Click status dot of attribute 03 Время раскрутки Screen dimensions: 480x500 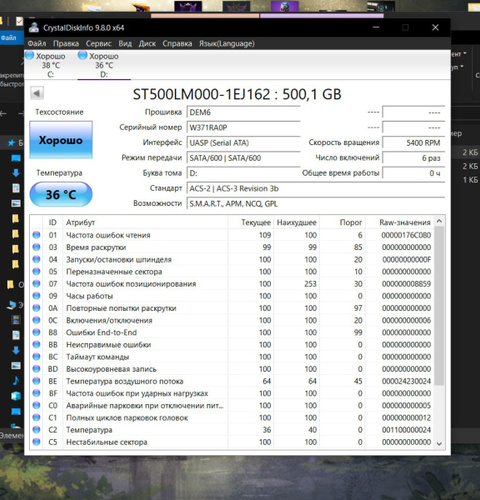pos(36,247)
